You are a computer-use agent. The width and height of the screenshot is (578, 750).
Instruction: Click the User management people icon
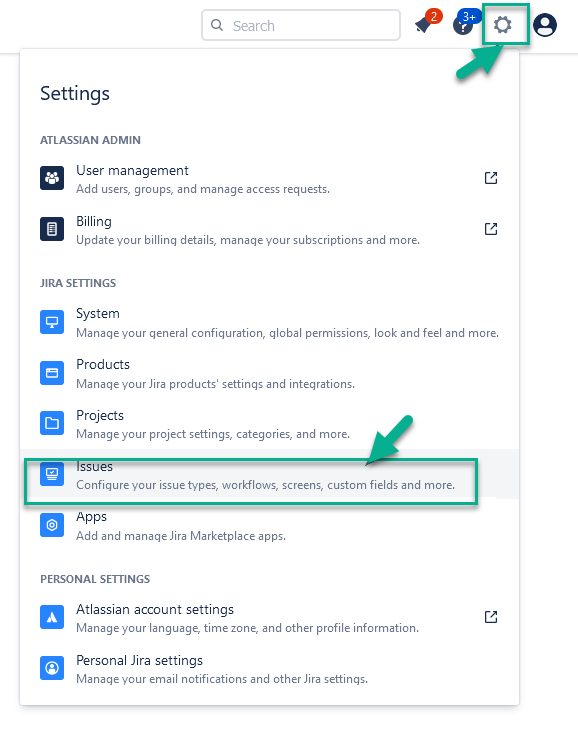pyautogui.click(x=52, y=178)
